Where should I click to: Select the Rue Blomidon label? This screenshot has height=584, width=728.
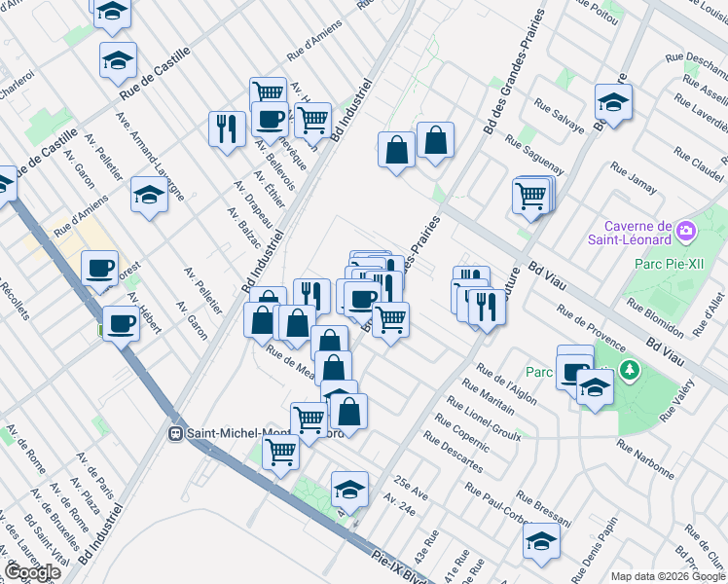click(655, 318)
